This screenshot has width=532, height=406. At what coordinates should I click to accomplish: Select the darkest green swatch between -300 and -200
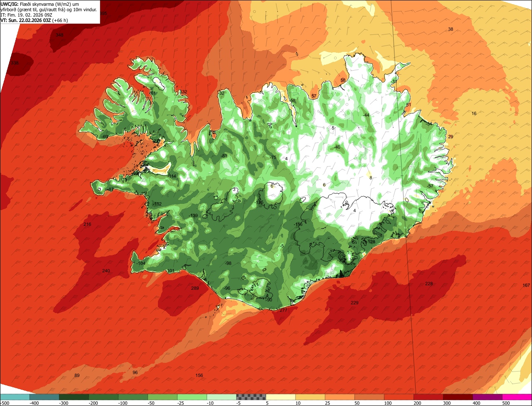tap(74, 397)
